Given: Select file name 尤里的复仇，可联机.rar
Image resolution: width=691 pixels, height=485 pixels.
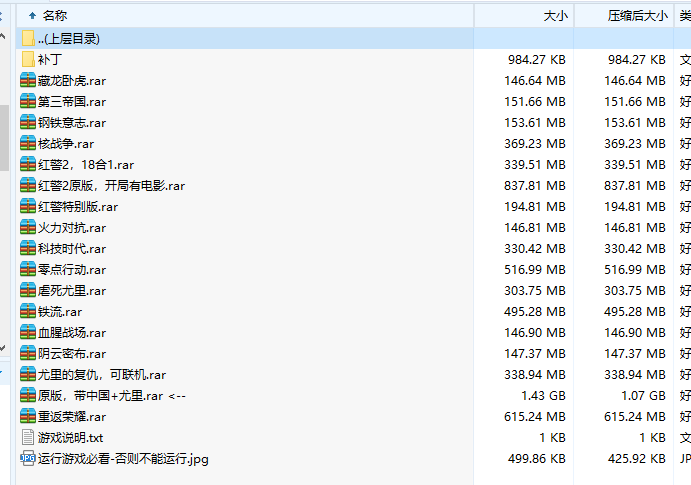Looking at the screenshot, I should pyautogui.click(x=102, y=375).
